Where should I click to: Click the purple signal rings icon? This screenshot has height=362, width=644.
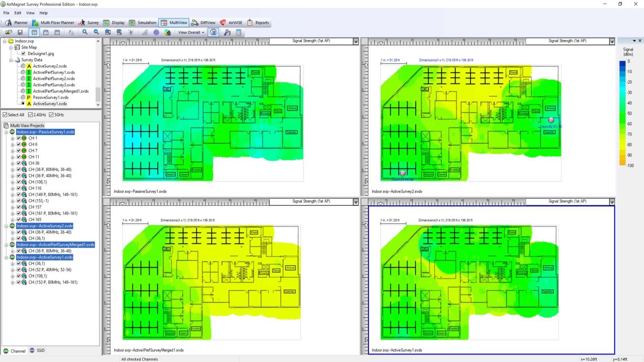tap(156, 32)
